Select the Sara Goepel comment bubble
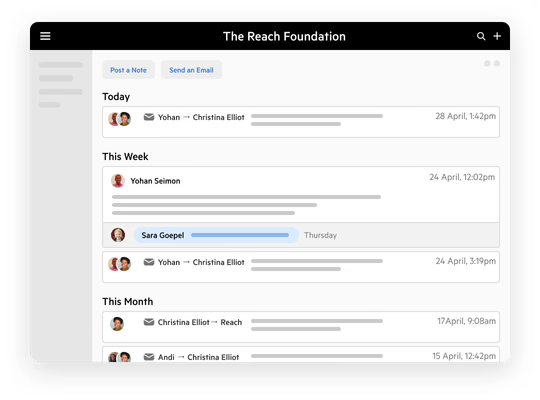 pos(216,235)
